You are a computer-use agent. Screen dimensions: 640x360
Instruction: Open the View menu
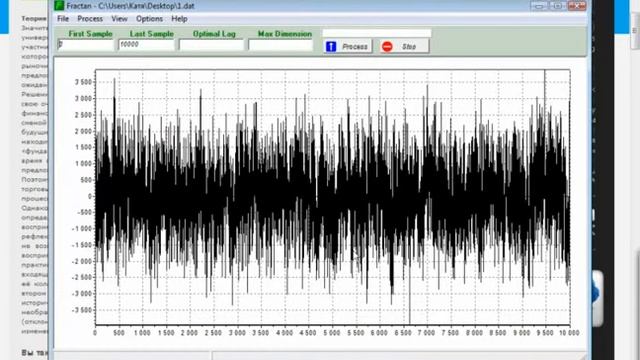click(119, 19)
